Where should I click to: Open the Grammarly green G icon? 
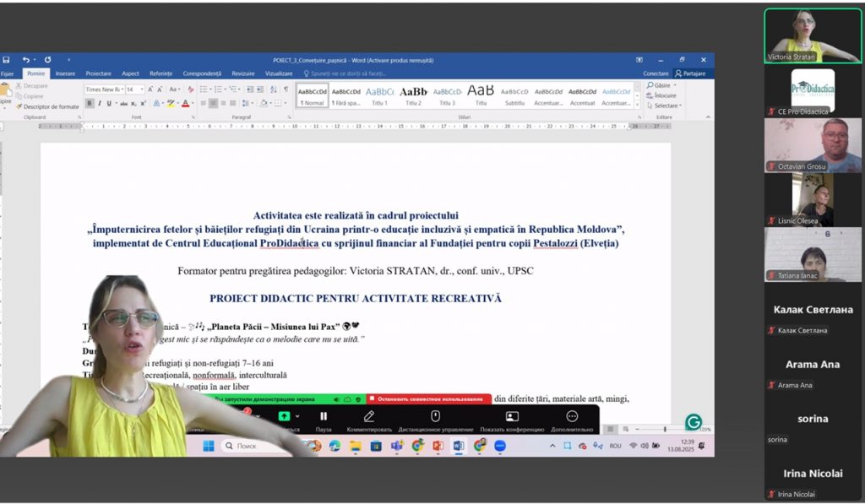click(694, 422)
